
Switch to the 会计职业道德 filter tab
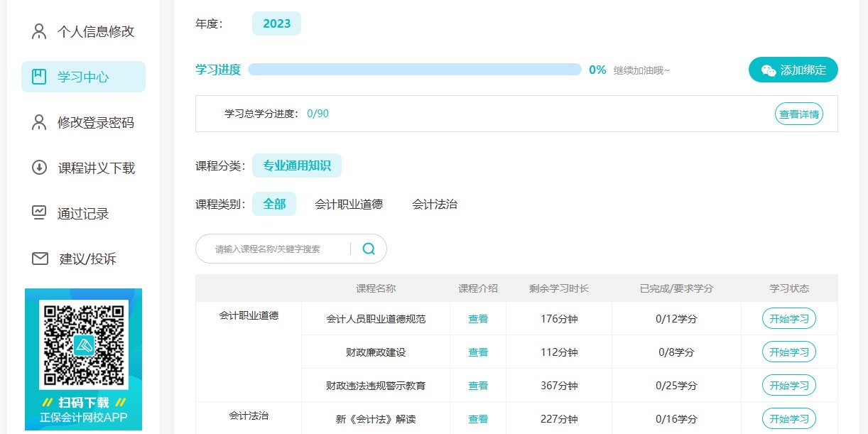click(348, 204)
